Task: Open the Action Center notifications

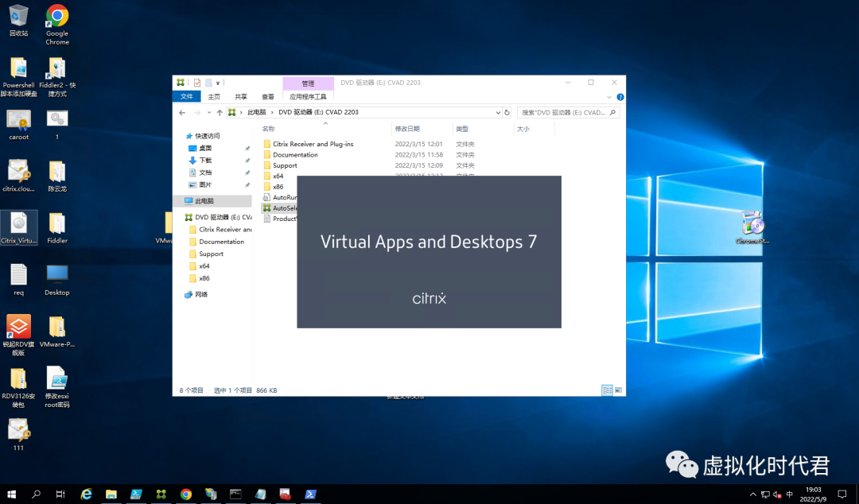Action: click(842, 494)
